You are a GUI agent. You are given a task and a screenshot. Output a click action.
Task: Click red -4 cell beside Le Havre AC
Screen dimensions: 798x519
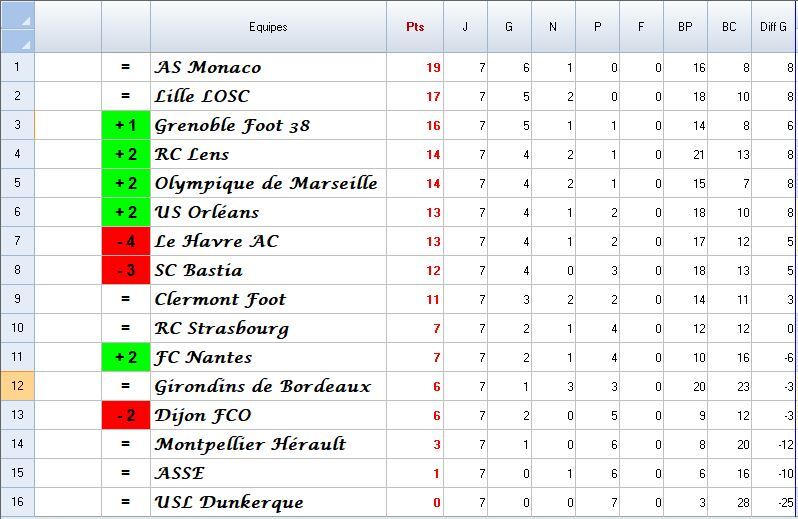tap(126, 241)
